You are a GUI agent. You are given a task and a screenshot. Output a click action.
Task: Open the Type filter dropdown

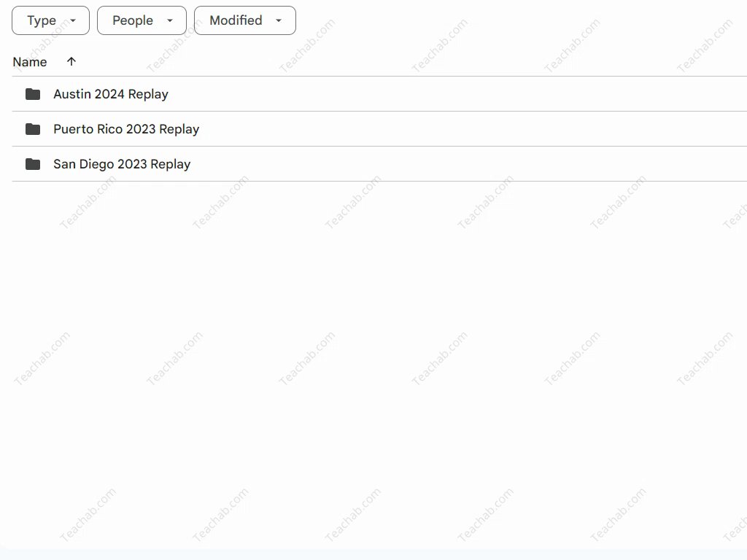click(50, 20)
